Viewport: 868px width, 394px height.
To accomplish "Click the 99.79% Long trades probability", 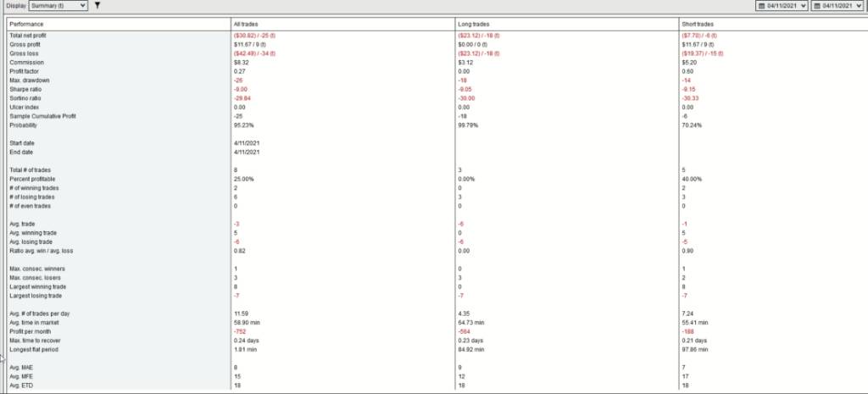I will 467,125.
